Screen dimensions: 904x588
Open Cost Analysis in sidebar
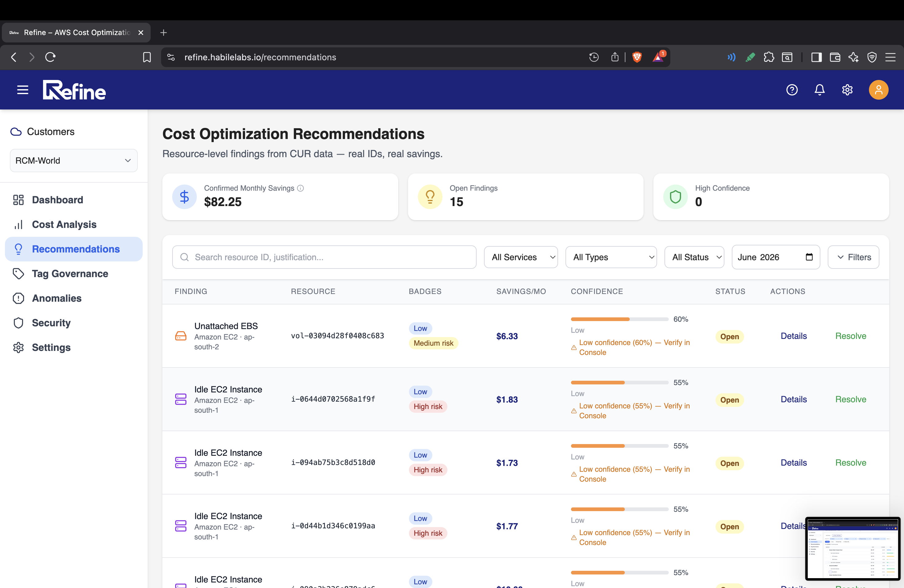click(x=74, y=224)
